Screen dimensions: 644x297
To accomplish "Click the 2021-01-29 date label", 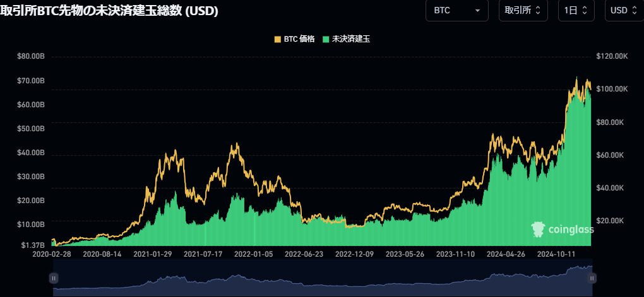I will click(152, 254).
